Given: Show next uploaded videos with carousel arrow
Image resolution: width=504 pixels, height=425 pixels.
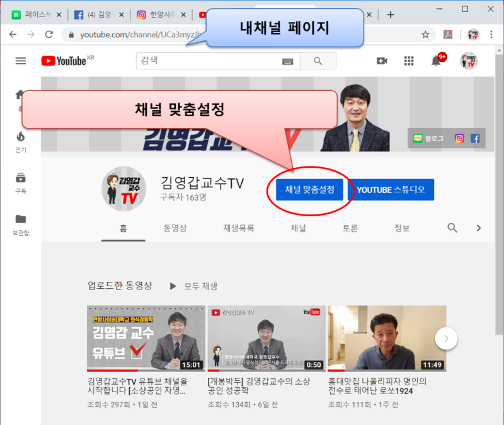Looking at the screenshot, I should 446,339.
